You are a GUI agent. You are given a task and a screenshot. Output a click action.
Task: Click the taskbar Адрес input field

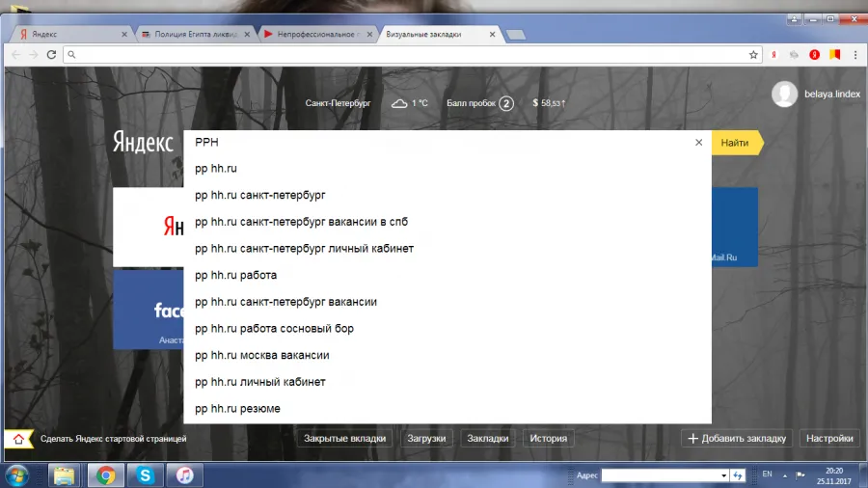660,475
